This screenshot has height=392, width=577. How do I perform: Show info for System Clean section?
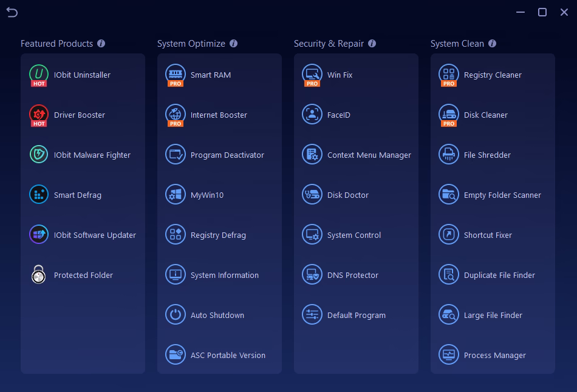pos(492,44)
